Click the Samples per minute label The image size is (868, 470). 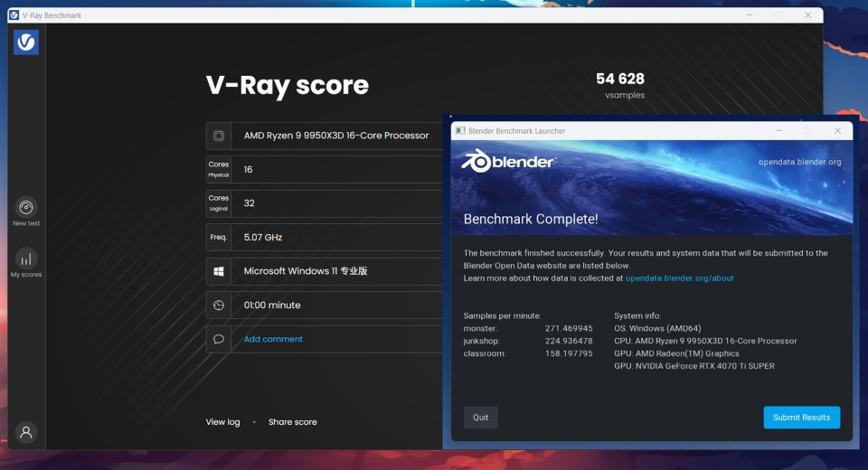pos(502,315)
